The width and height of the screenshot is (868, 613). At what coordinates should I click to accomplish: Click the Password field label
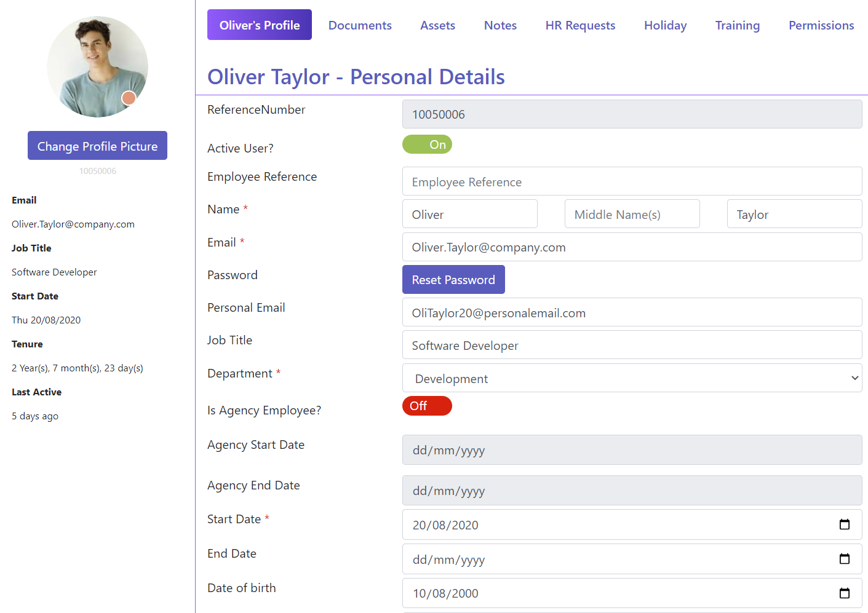click(233, 275)
